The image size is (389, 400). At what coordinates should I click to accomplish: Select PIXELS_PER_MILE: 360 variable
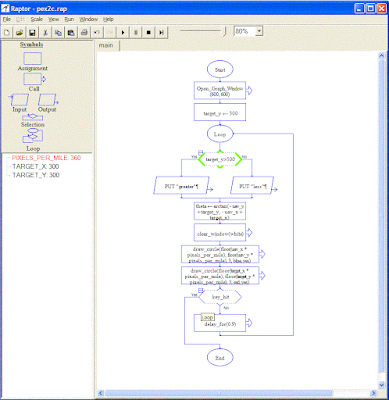46,158
